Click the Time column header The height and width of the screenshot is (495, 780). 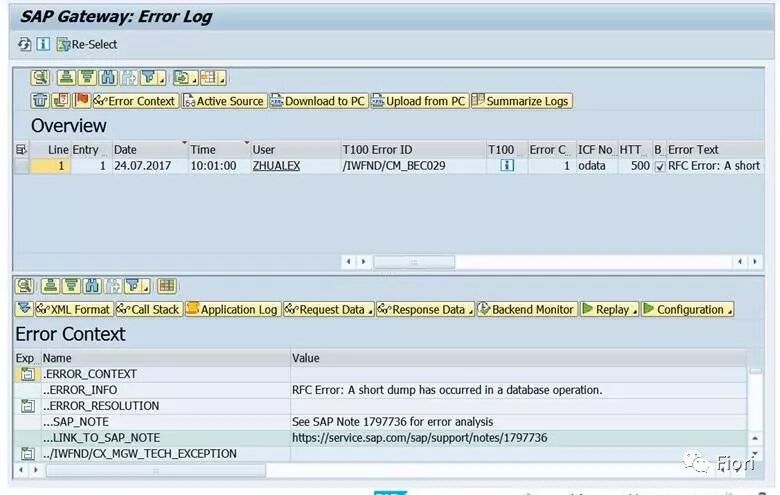pyautogui.click(x=219, y=149)
